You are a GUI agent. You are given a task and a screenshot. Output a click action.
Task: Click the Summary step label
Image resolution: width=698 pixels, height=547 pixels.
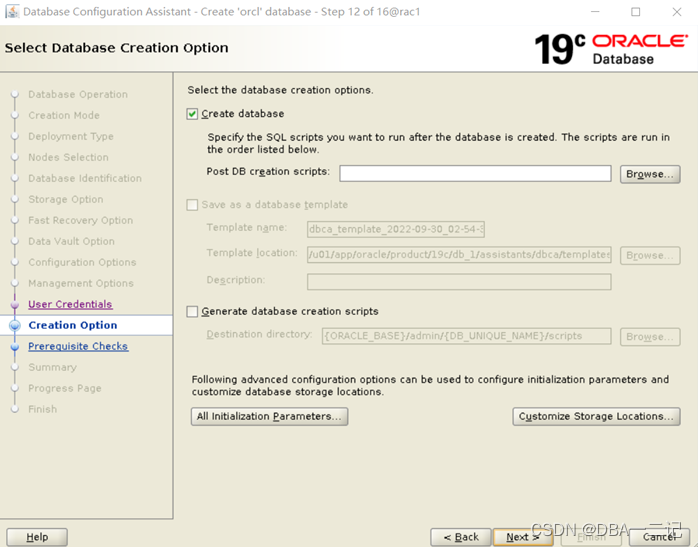53,367
